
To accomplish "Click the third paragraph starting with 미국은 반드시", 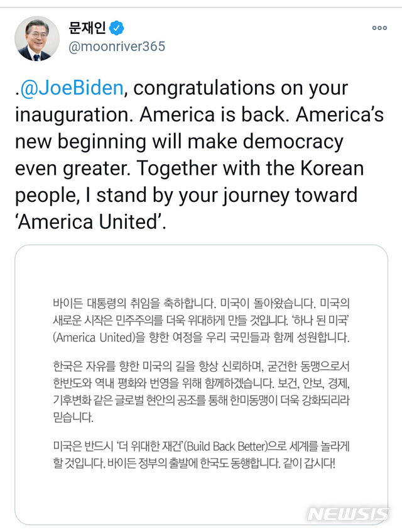I will tap(200, 455).
